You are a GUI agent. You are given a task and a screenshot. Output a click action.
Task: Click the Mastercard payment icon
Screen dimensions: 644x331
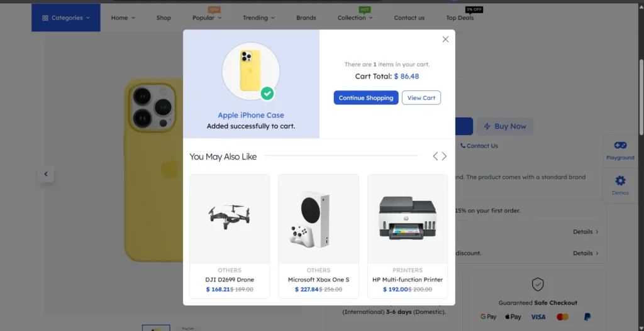(562, 317)
